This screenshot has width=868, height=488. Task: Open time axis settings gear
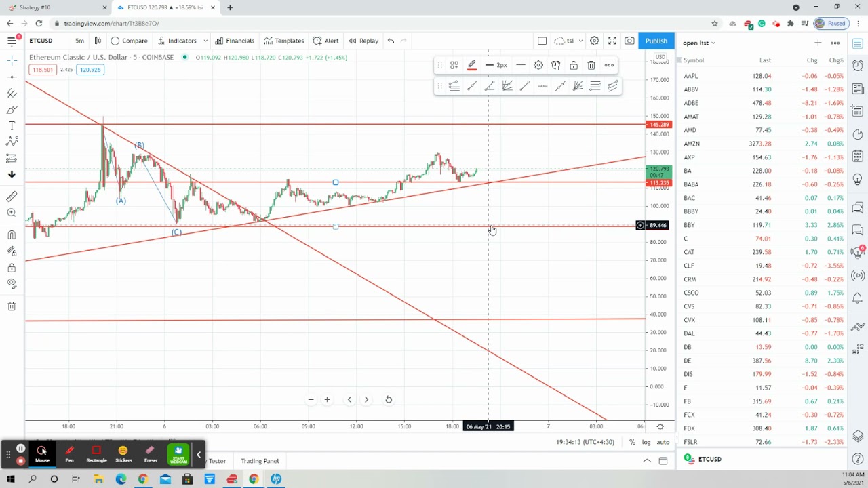click(x=660, y=426)
